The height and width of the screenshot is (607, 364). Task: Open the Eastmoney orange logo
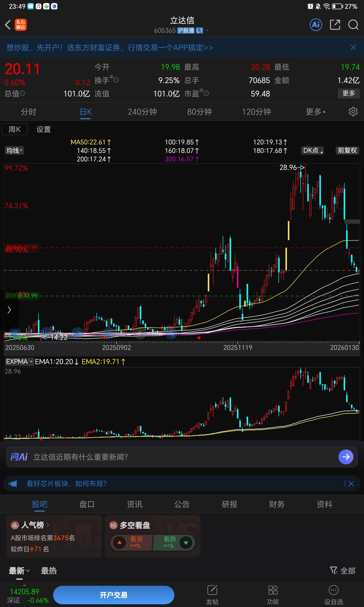tap(21, 25)
